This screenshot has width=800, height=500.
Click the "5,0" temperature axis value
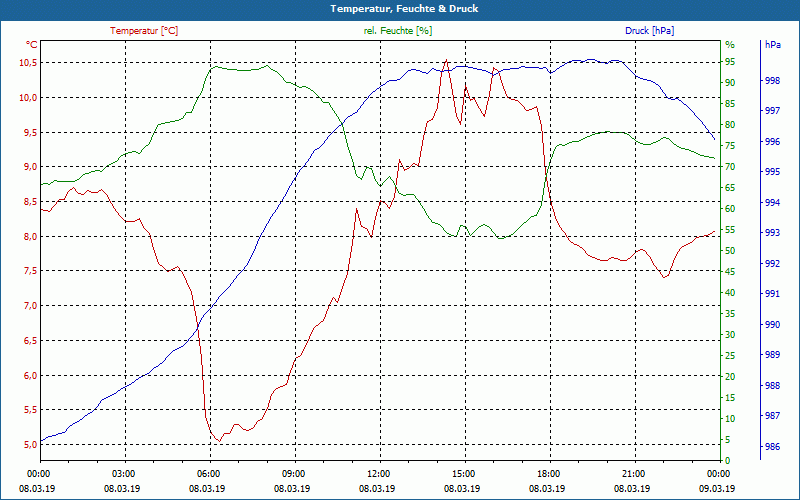(30, 444)
